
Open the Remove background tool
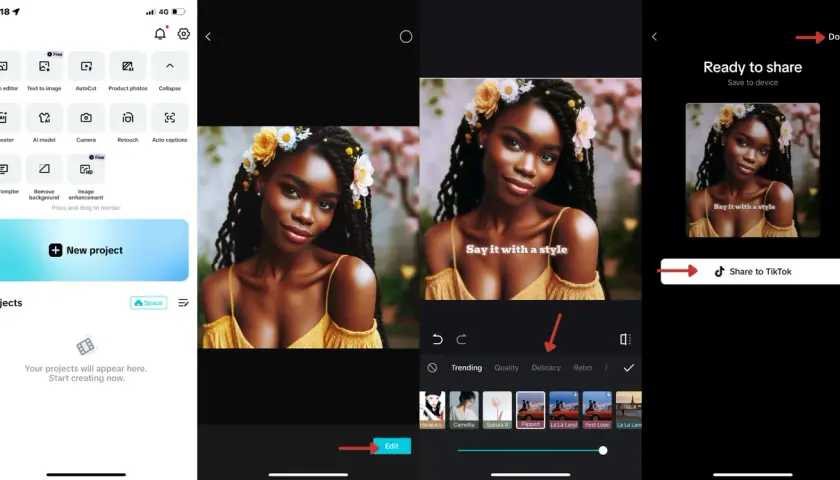click(x=44, y=178)
